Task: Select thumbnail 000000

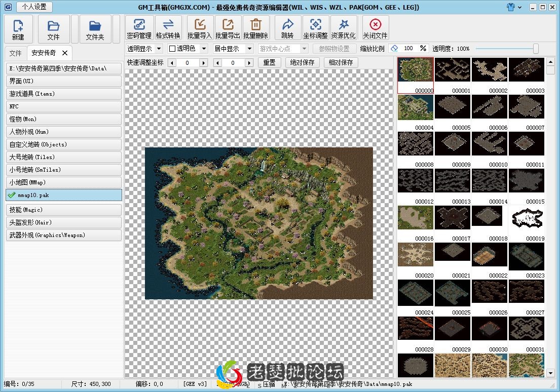Action: [x=416, y=75]
